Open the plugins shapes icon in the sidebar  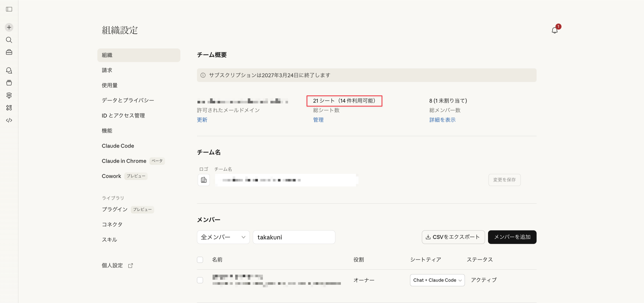[x=9, y=108]
